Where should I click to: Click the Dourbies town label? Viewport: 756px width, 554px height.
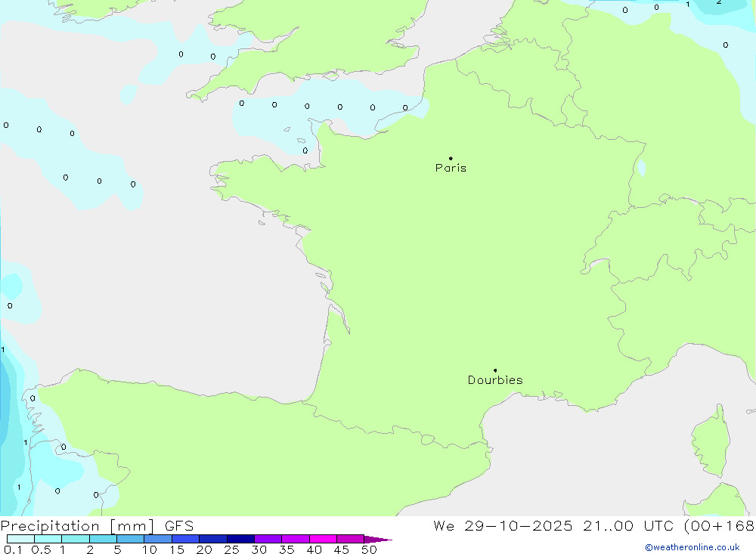click(495, 380)
